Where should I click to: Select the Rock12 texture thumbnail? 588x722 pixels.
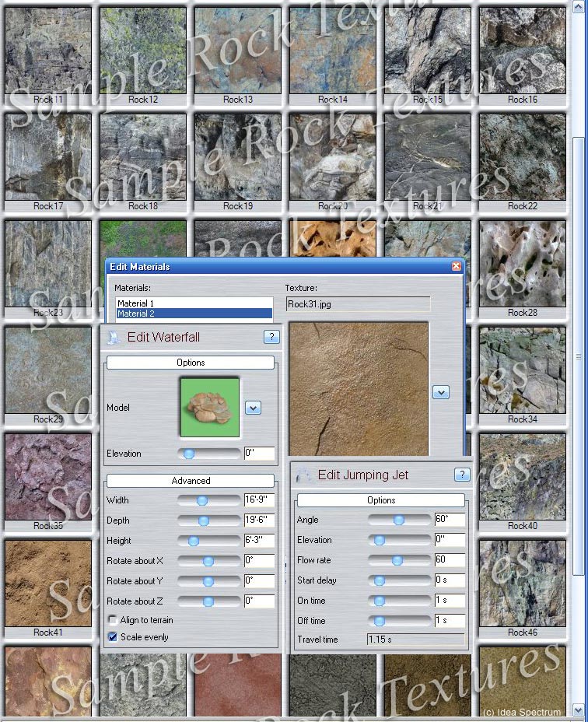coord(143,51)
